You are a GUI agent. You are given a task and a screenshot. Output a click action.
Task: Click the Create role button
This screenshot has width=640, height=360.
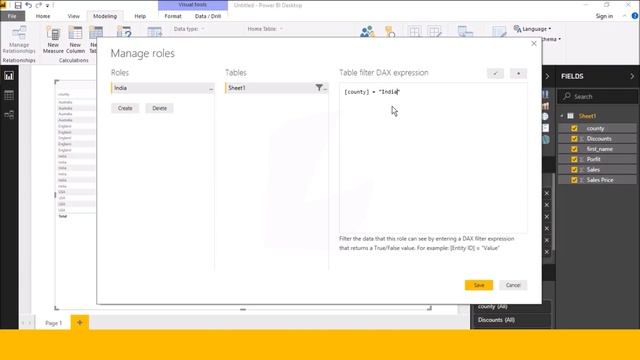click(x=125, y=108)
